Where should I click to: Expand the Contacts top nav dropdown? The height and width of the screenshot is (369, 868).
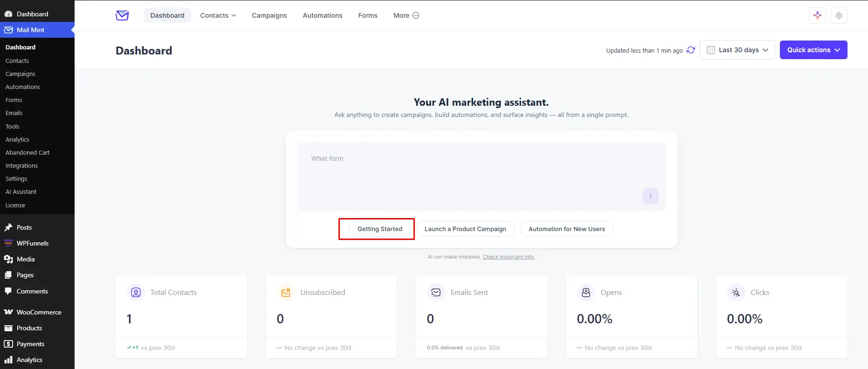click(x=218, y=15)
